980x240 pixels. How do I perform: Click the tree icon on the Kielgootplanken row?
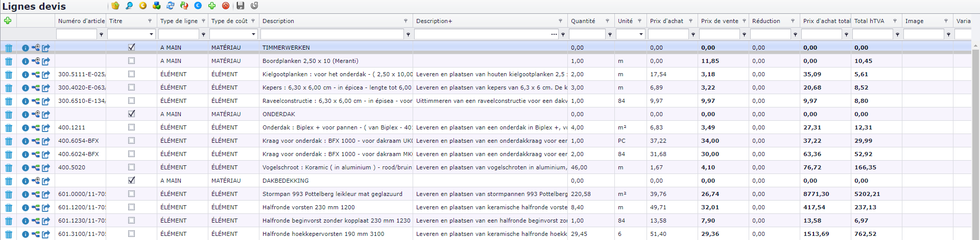tap(36, 75)
